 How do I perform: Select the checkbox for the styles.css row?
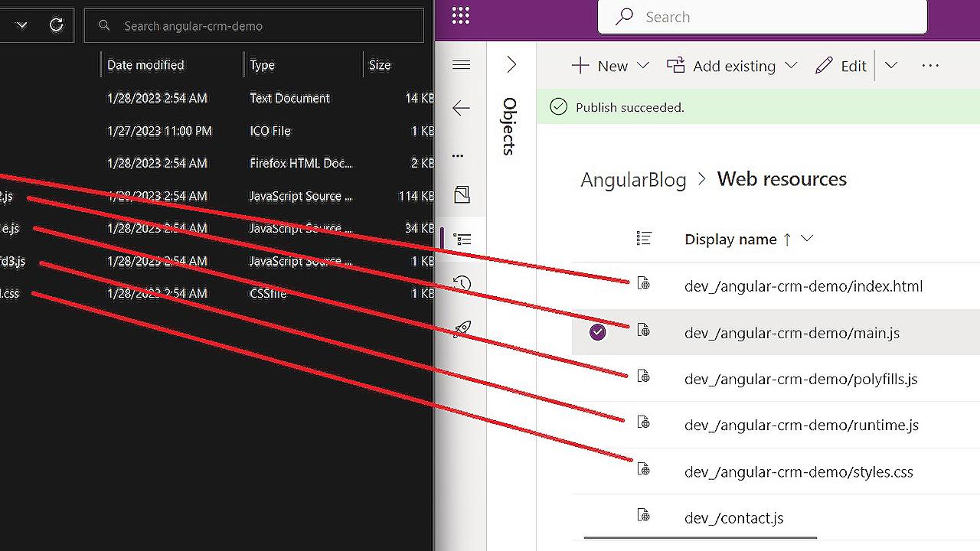597,471
